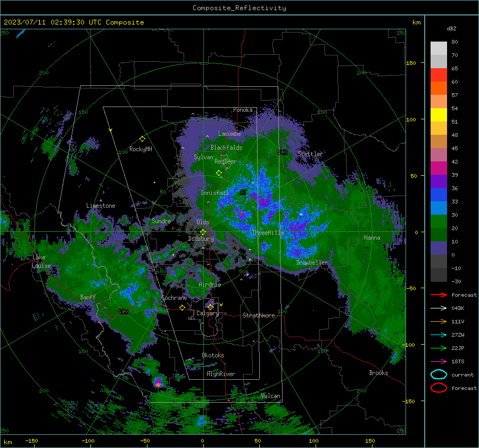Click the Airdrie city label
Image resolution: width=479 pixels, height=448 pixels.
coord(210,284)
